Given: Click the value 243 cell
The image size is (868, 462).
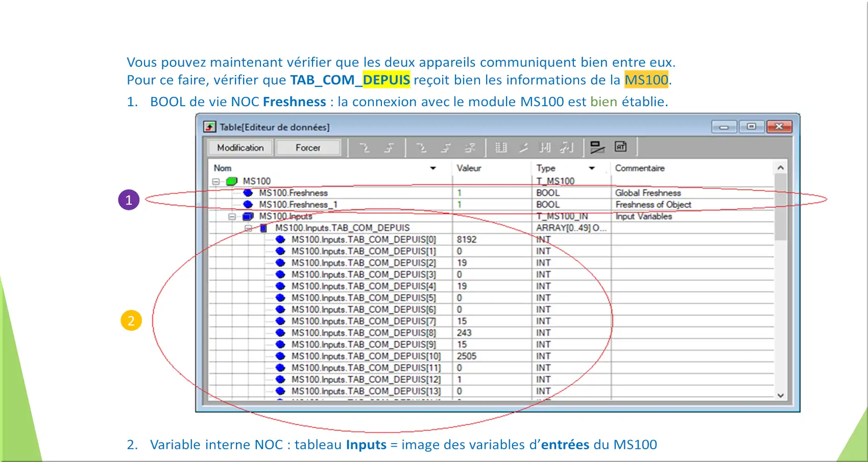Looking at the screenshot, I should (492, 333).
